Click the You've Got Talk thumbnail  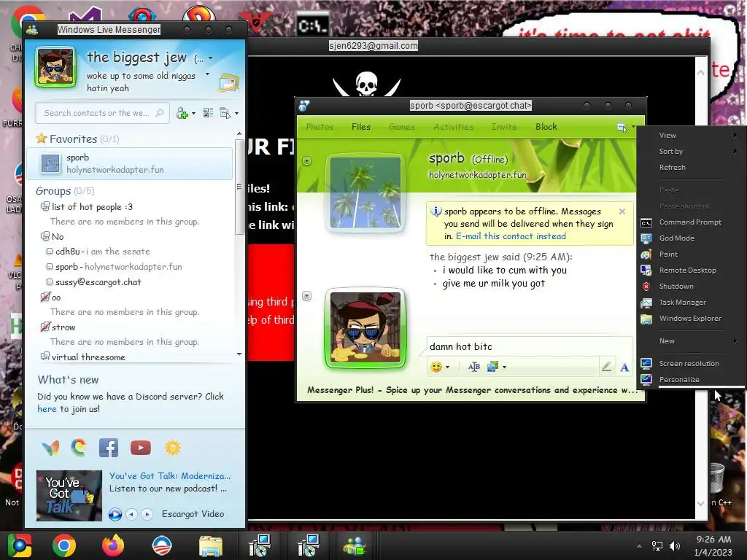[x=69, y=495]
